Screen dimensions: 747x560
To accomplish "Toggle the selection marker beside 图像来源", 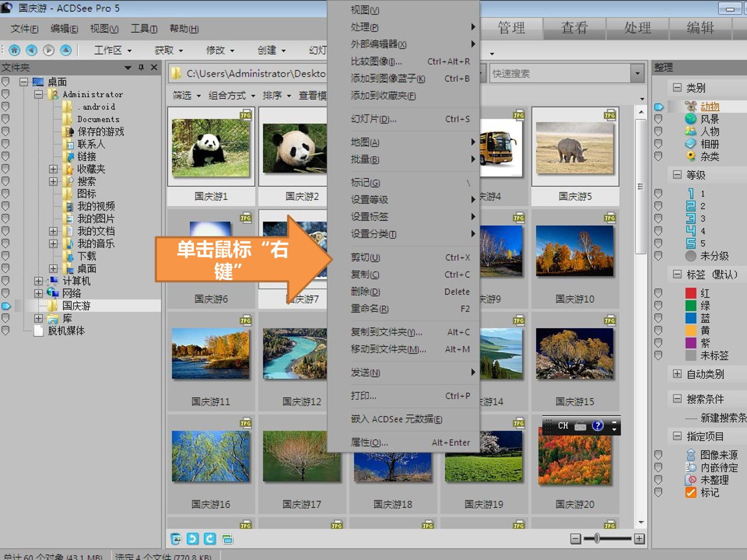I will (x=658, y=455).
